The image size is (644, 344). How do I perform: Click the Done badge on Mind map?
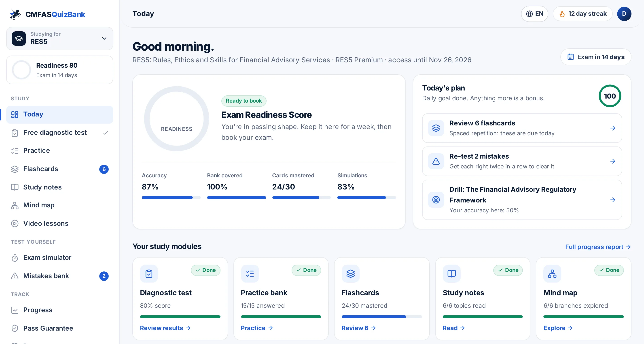click(x=609, y=270)
